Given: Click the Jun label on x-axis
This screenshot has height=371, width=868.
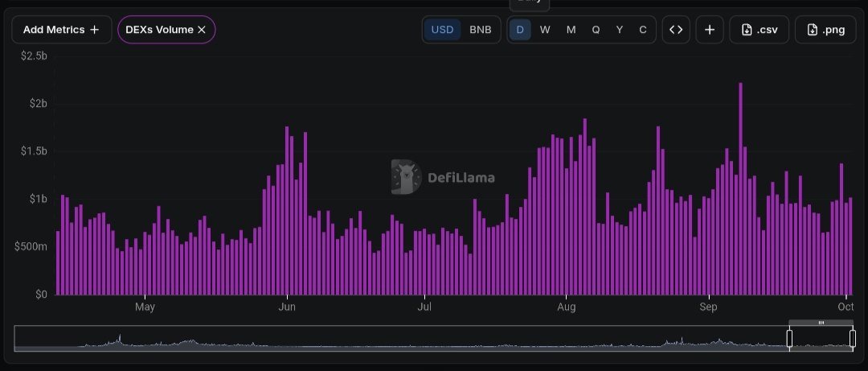Looking at the screenshot, I should click(287, 307).
